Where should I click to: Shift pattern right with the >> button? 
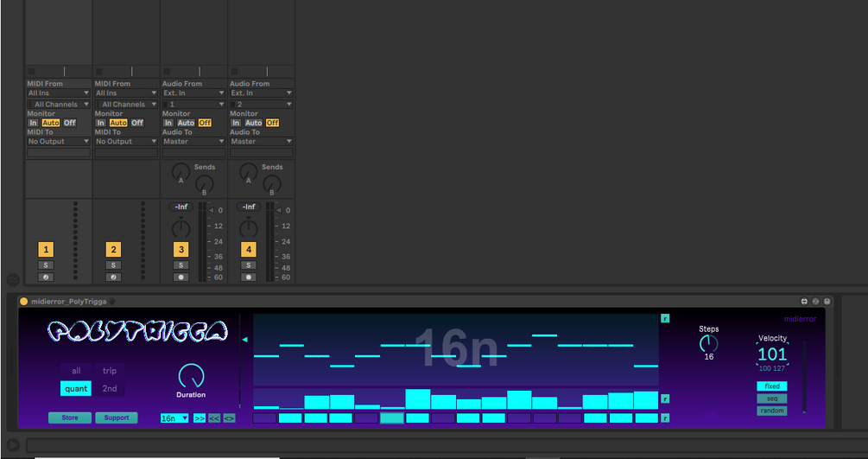point(200,418)
